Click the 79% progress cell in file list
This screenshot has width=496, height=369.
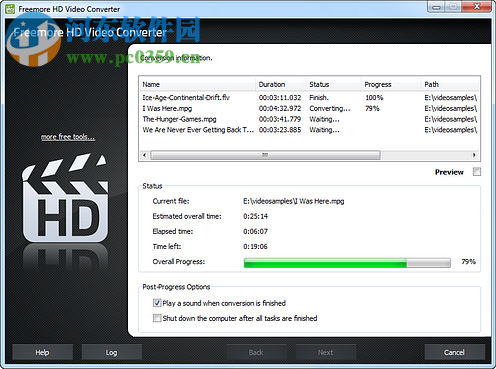point(372,108)
